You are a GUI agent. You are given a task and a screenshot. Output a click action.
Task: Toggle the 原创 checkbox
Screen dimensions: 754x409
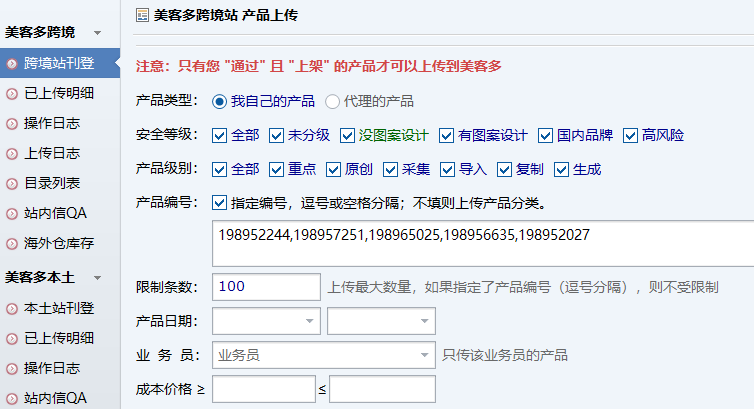pos(333,170)
